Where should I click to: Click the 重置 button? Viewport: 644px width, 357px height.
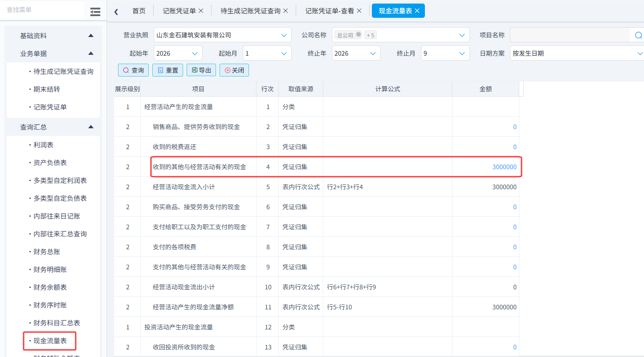point(167,70)
